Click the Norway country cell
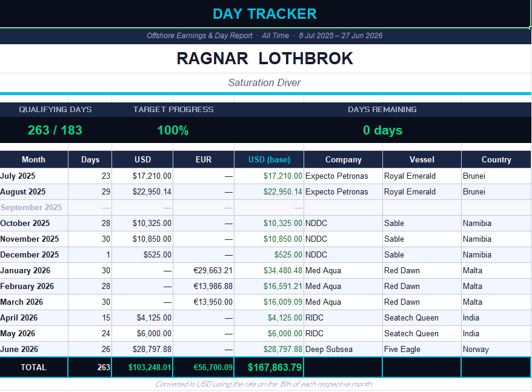The image size is (532, 392). click(496, 349)
